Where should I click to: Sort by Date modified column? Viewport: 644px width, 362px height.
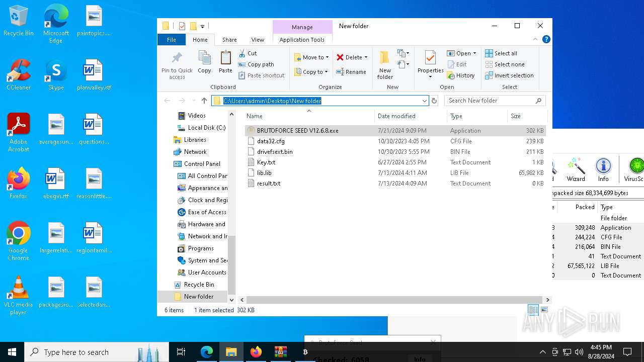click(410, 116)
